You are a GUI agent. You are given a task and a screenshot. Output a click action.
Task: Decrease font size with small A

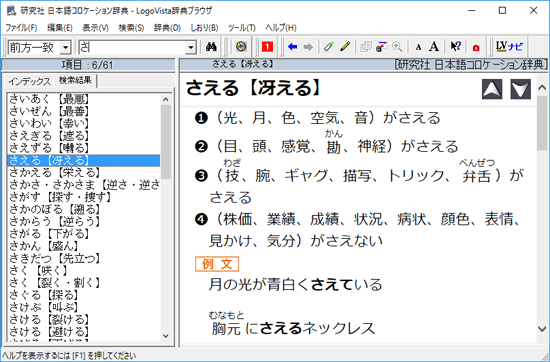click(418, 47)
